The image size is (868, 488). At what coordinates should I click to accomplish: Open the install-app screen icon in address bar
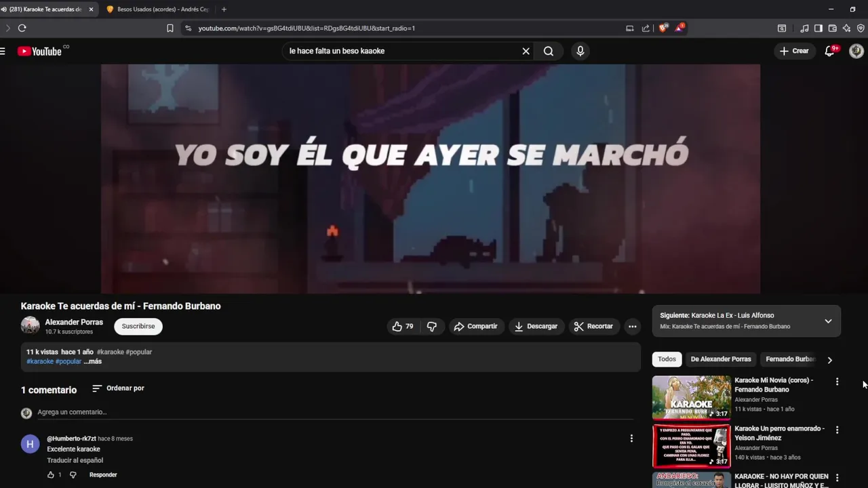pos(629,28)
